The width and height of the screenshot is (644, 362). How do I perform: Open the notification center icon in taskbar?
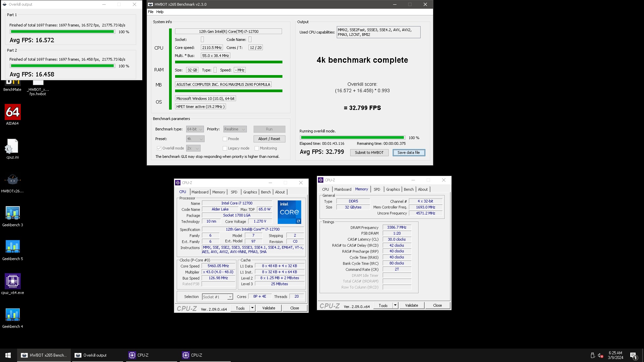point(634,356)
